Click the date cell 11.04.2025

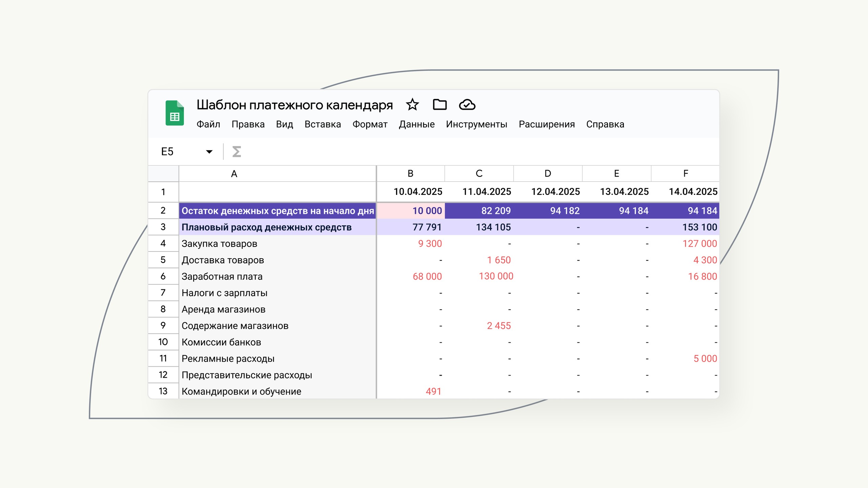coord(479,192)
